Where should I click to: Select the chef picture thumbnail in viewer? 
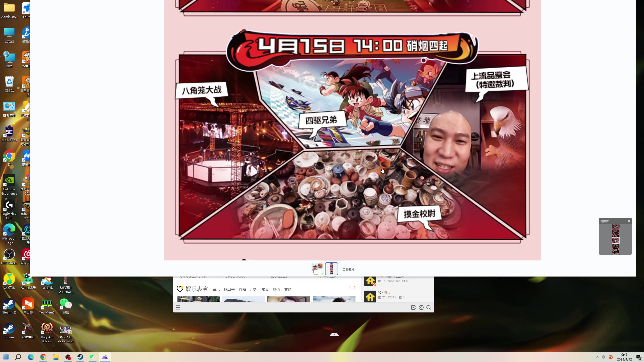[317, 269]
